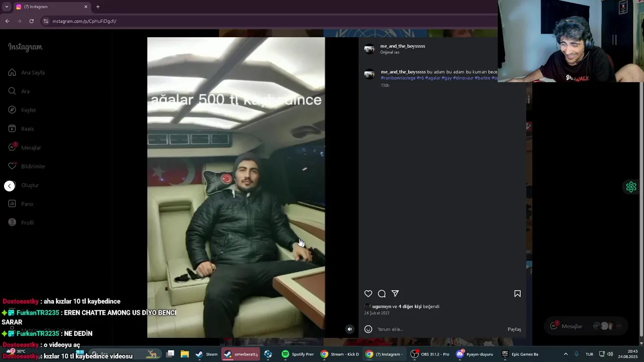This screenshot has height=362, width=644.
Task: Open the emoji picker in comment box
Action: [x=368, y=329]
